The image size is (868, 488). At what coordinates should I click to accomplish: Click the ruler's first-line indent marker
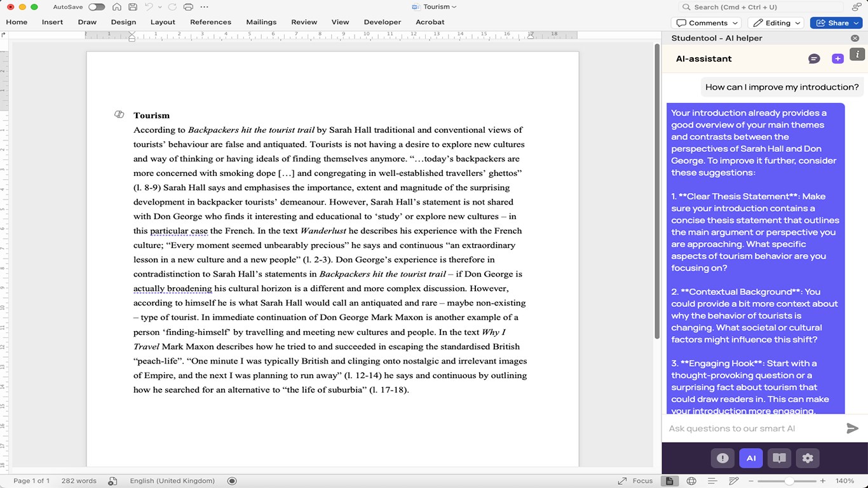[132, 33]
